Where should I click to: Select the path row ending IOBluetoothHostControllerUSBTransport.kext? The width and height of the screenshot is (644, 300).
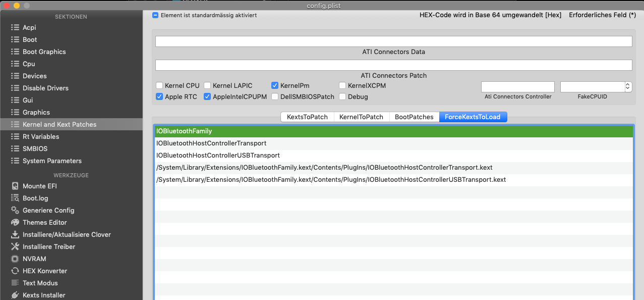tap(393, 180)
